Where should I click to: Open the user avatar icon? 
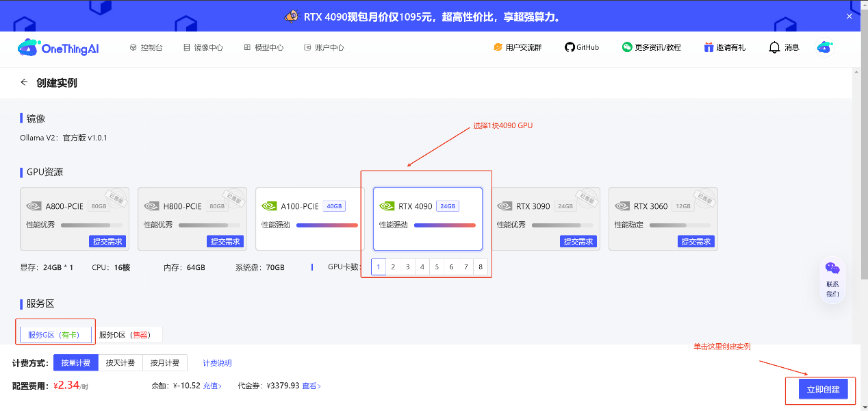click(x=824, y=47)
